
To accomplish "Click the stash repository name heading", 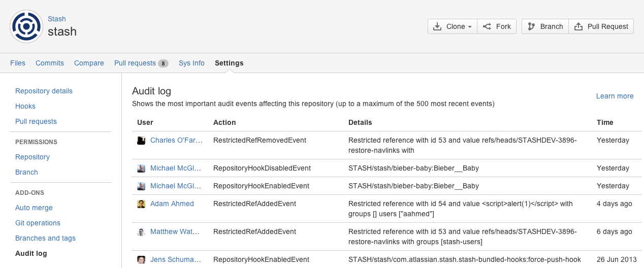I will (x=62, y=31).
